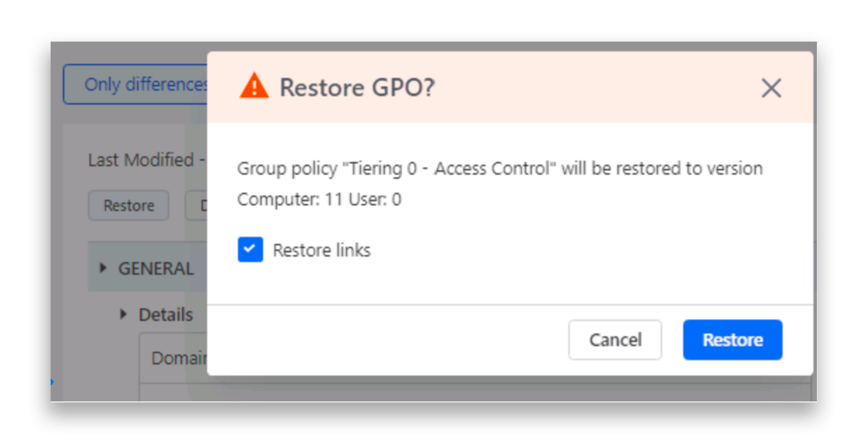Click the Computer: 11 User: 0 version text
Viewport: 868px width, 444px height.
tap(319, 199)
